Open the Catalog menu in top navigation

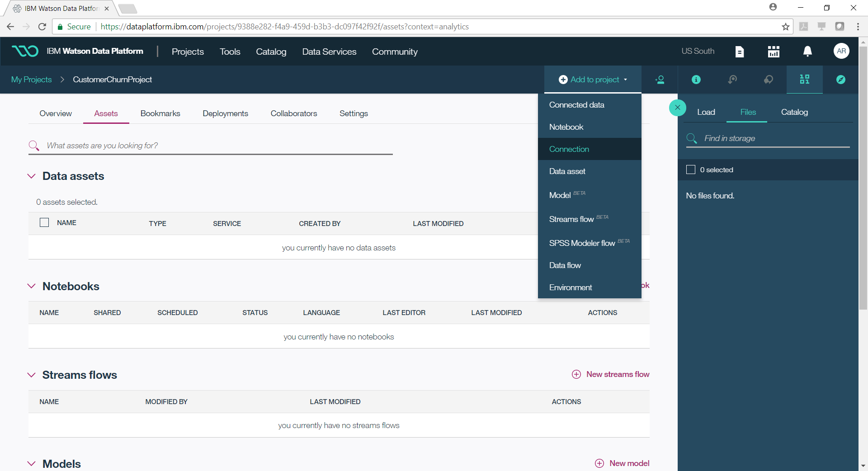click(271, 52)
